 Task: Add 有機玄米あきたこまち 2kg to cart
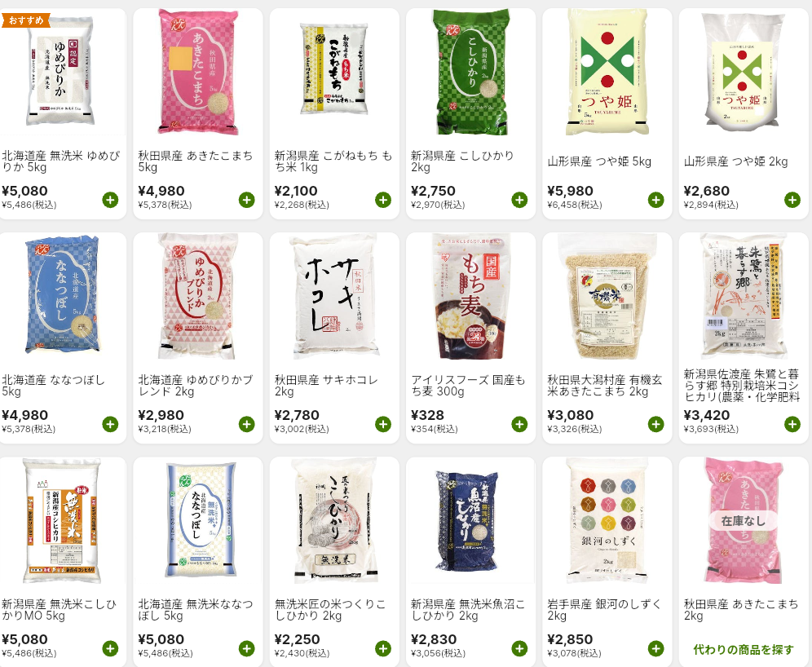[x=656, y=424]
